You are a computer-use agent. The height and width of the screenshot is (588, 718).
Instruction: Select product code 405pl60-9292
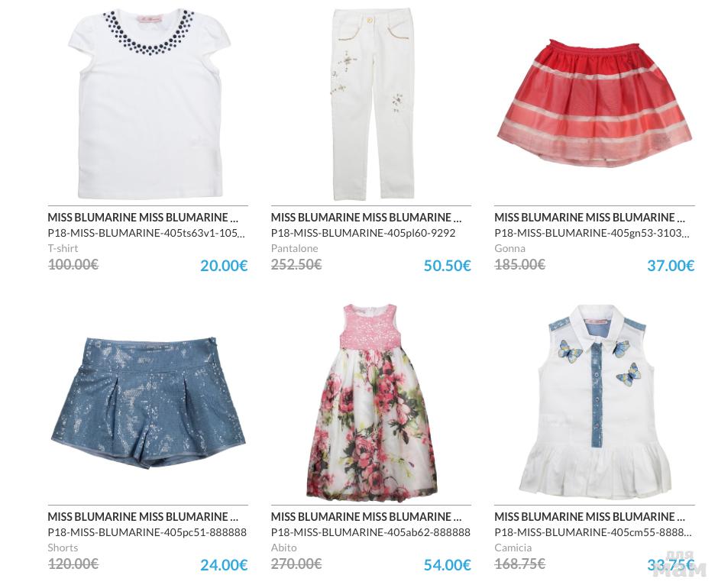363,233
